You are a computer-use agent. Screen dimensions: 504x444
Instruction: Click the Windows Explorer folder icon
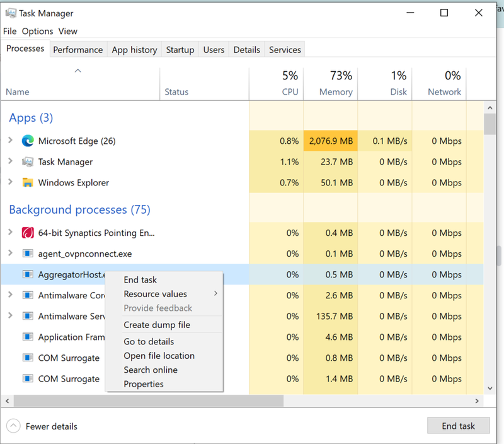click(28, 183)
